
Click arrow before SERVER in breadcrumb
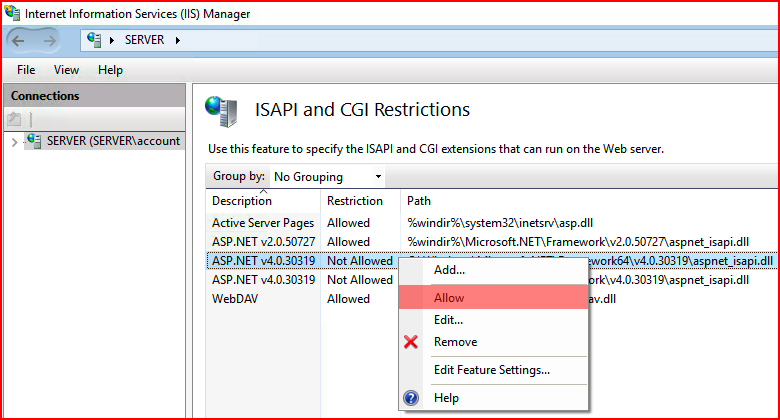[x=112, y=40]
